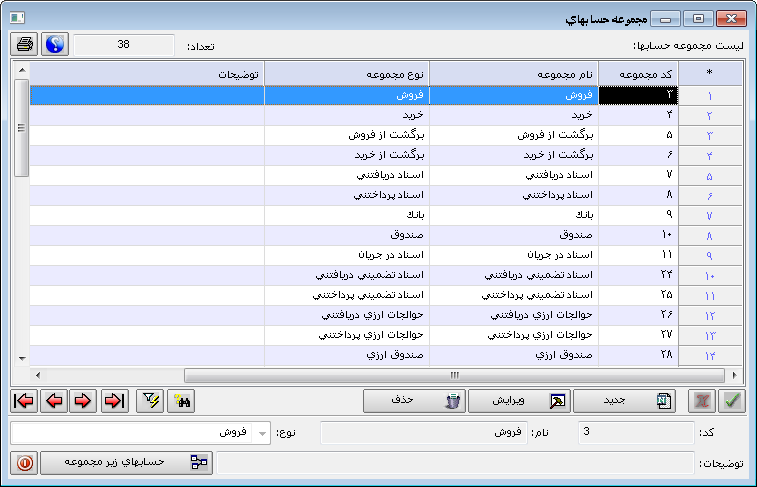Click the توضیحات column header

point(147,74)
